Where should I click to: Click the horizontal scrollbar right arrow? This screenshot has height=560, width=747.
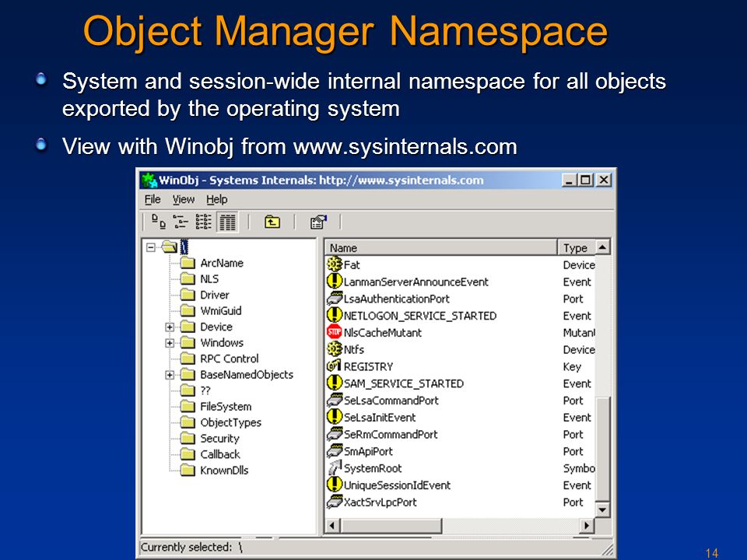[x=587, y=526]
